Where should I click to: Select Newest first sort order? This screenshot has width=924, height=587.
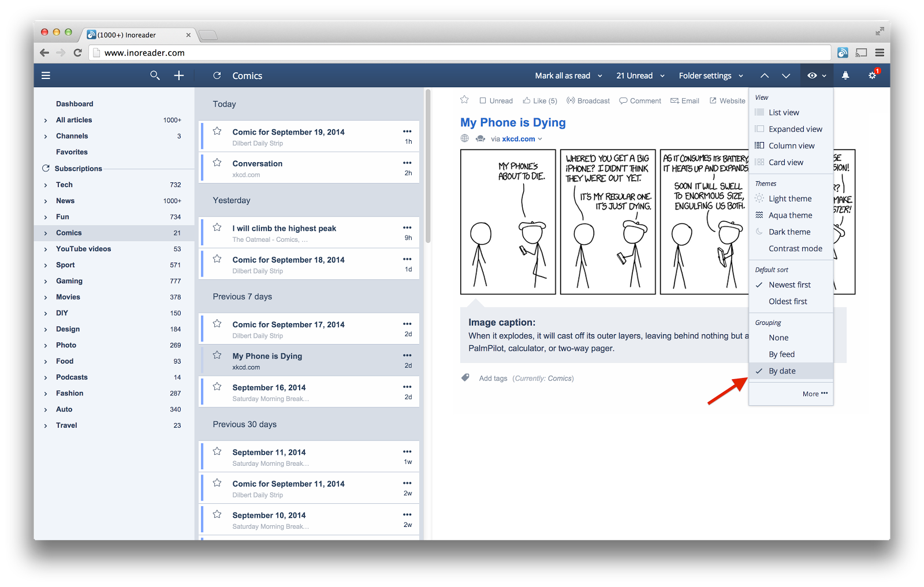point(791,285)
